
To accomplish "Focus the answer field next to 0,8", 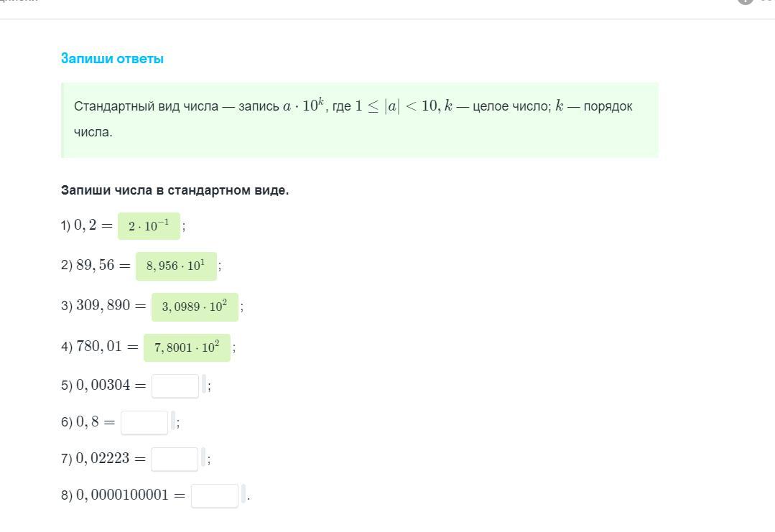I will pos(144,422).
